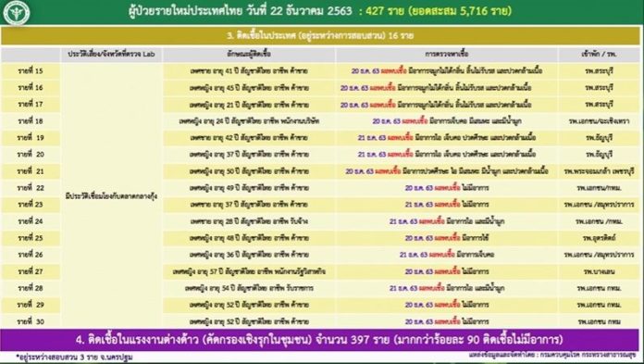
Task: Click column header 'การตรวจหาเชื้อ'
Action: (x=447, y=55)
